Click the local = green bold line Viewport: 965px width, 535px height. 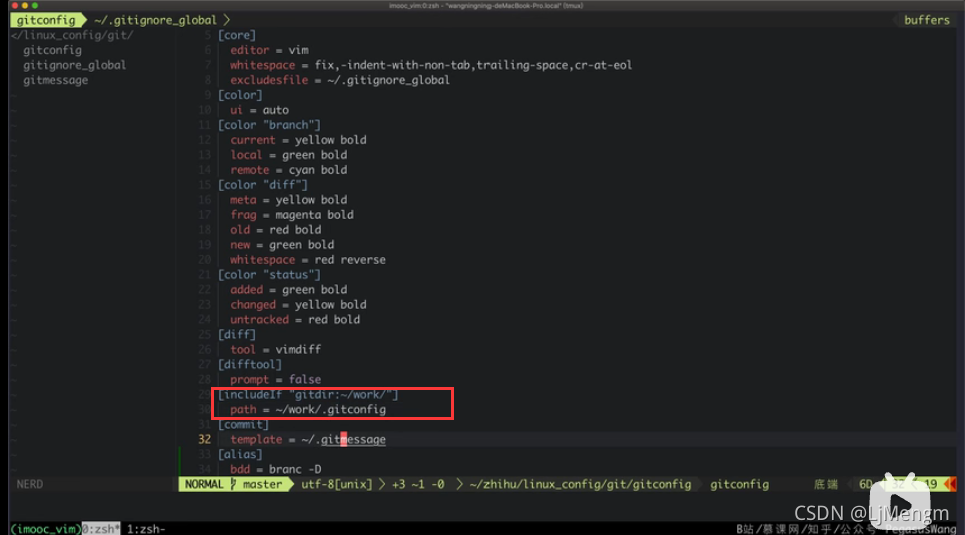(289, 155)
